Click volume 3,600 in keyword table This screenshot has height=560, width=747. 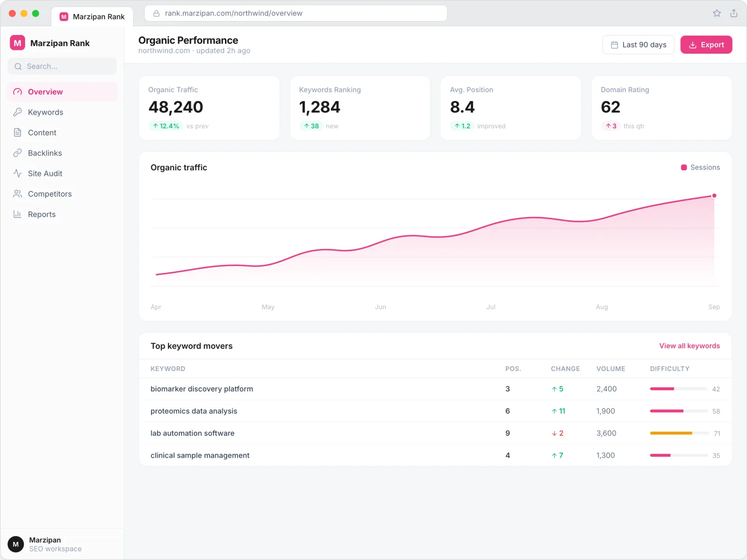click(606, 433)
